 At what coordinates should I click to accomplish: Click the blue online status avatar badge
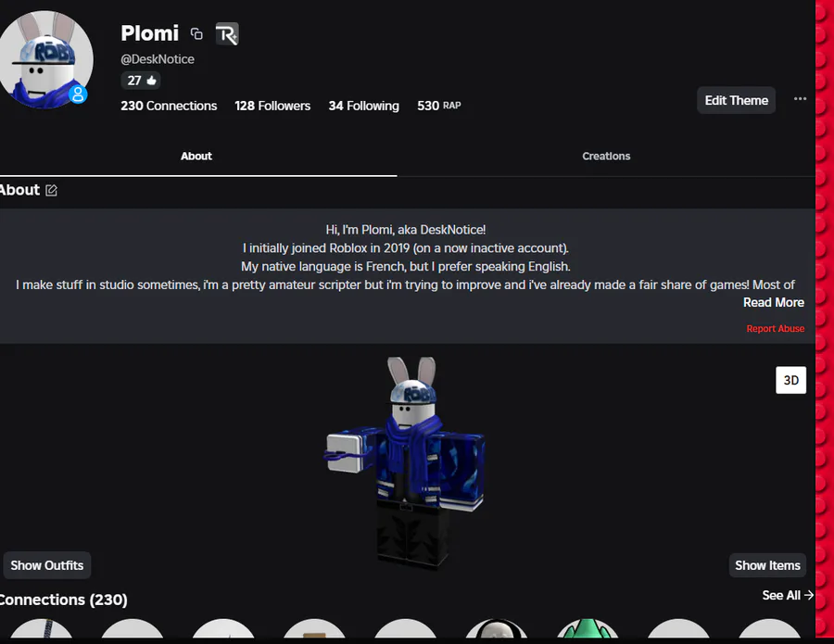[x=78, y=95]
